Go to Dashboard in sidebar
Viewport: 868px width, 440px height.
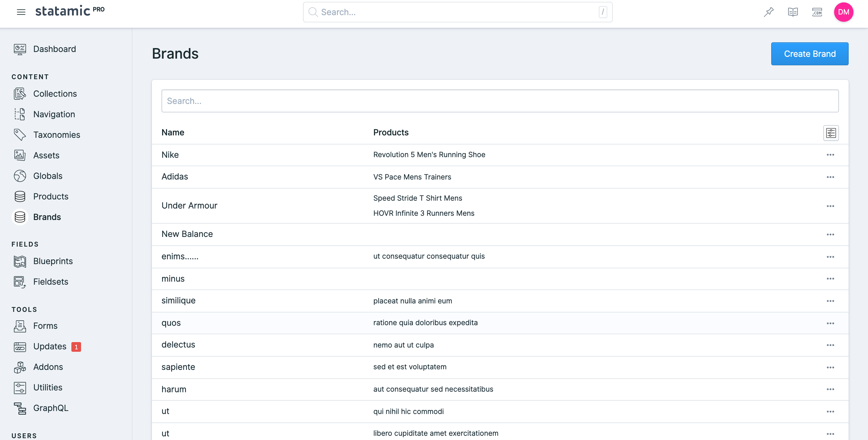point(54,49)
